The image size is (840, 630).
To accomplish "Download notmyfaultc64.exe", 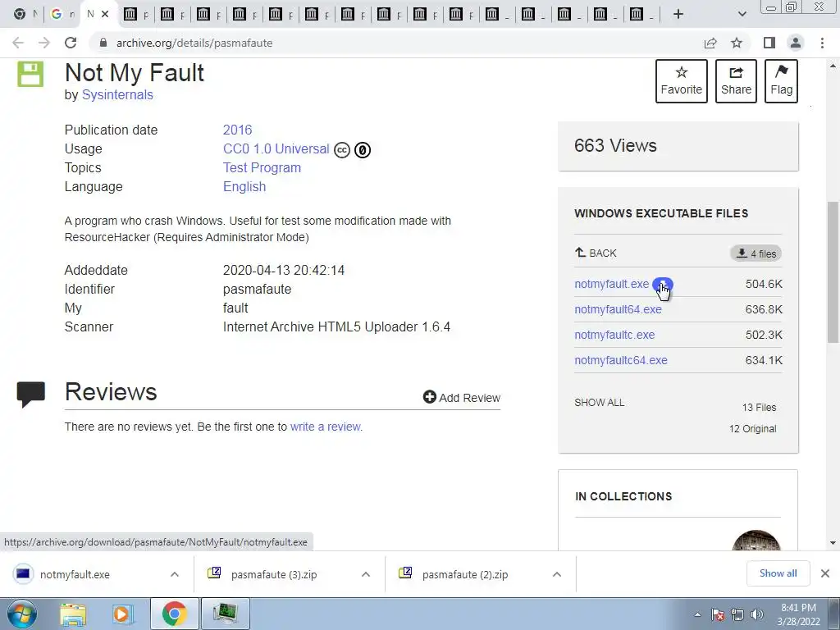I will tap(621, 360).
